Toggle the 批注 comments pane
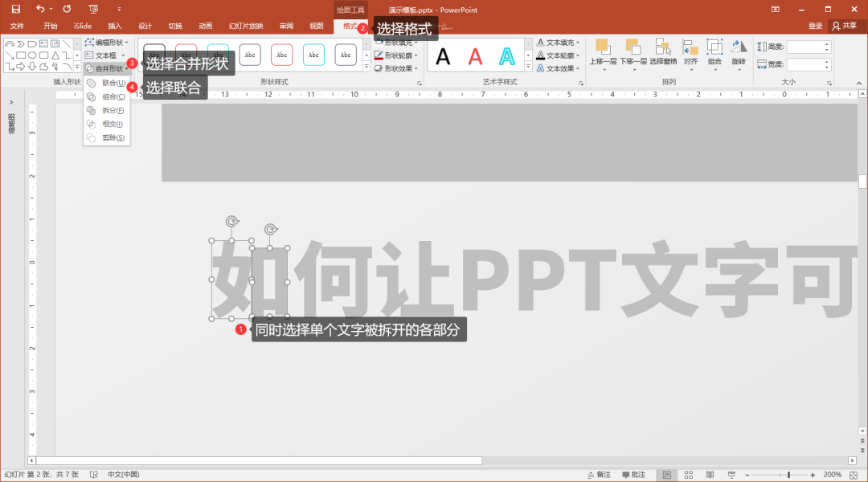This screenshot has width=868, height=482. click(x=634, y=475)
